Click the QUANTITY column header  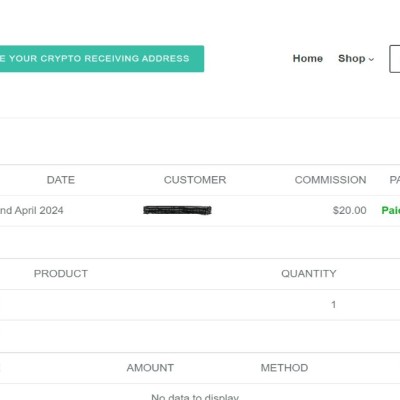309,274
